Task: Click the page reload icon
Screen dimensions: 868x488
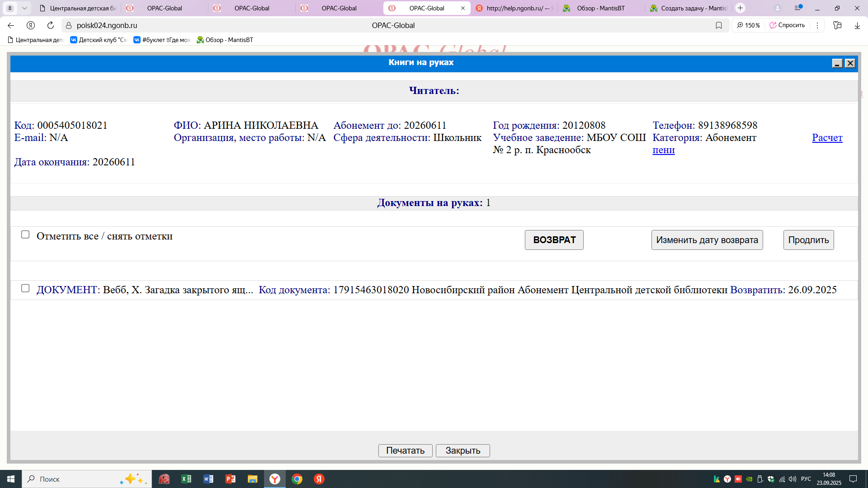Action: 51,25
